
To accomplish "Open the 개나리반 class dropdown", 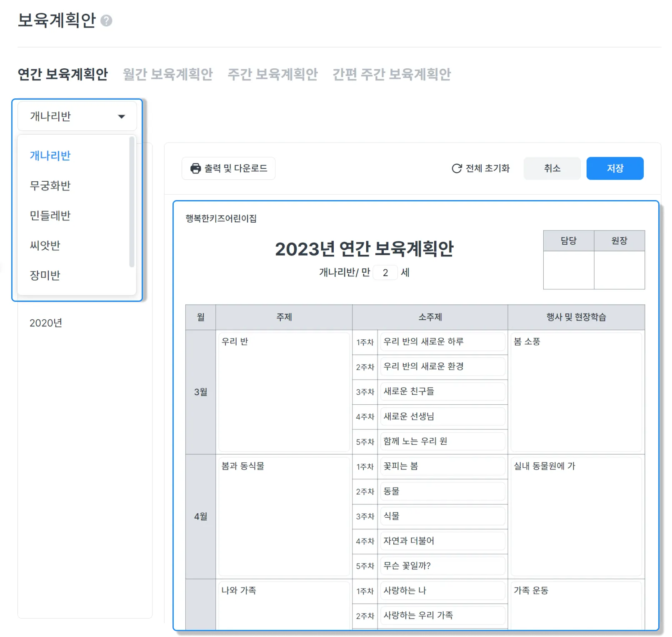I will [77, 116].
